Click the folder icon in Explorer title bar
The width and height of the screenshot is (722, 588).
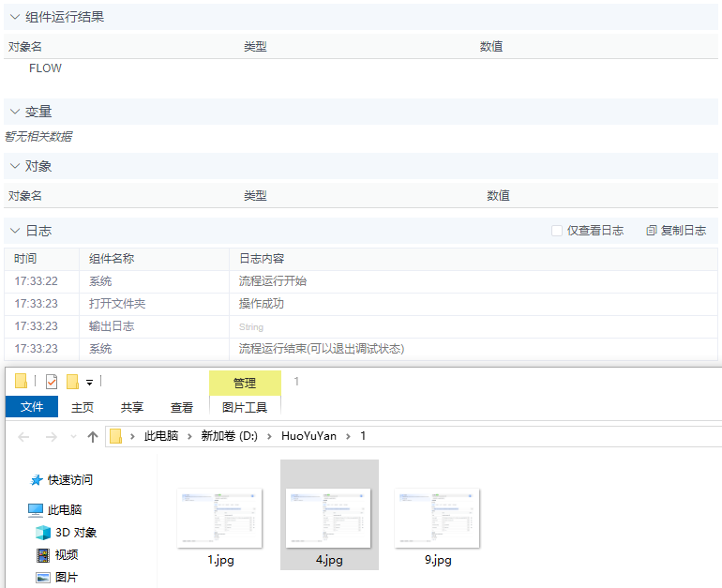pyautogui.click(x=22, y=382)
